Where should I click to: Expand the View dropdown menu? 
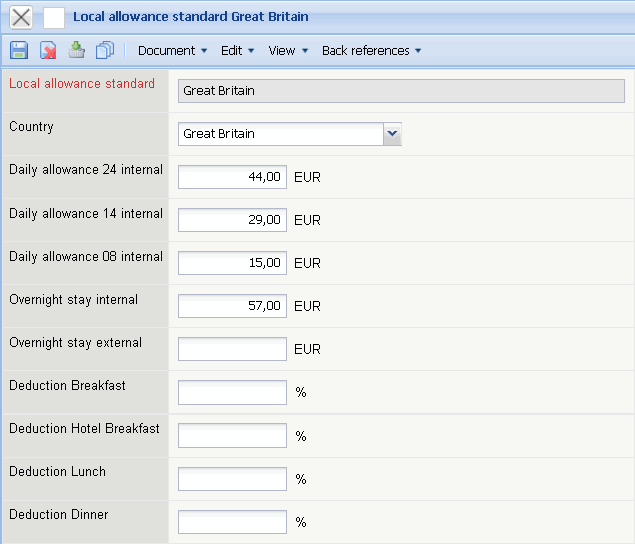288,50
